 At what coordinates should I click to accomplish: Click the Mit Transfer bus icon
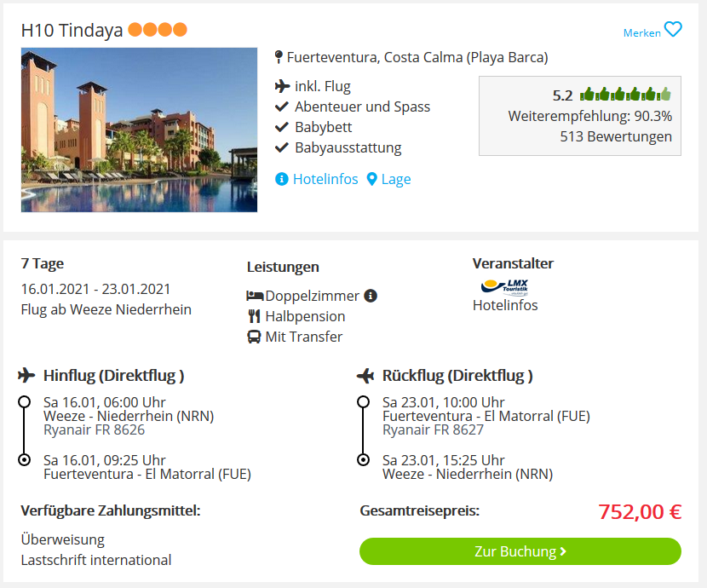pyautogui.click(x=254, y=337)
